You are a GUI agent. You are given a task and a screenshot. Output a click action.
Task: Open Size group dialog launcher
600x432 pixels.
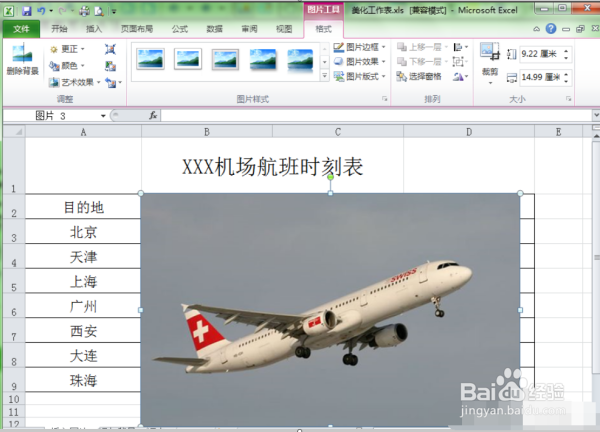coord(569,99)
